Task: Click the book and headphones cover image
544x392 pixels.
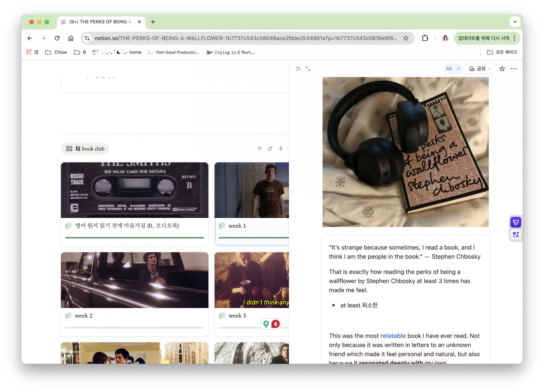Action: [x=405, y=152]
